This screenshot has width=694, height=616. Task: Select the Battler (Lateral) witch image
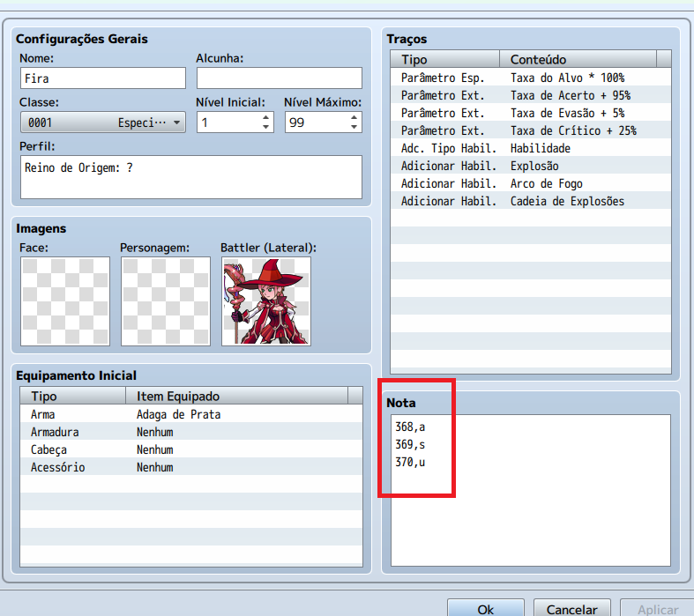coord(266,301)
